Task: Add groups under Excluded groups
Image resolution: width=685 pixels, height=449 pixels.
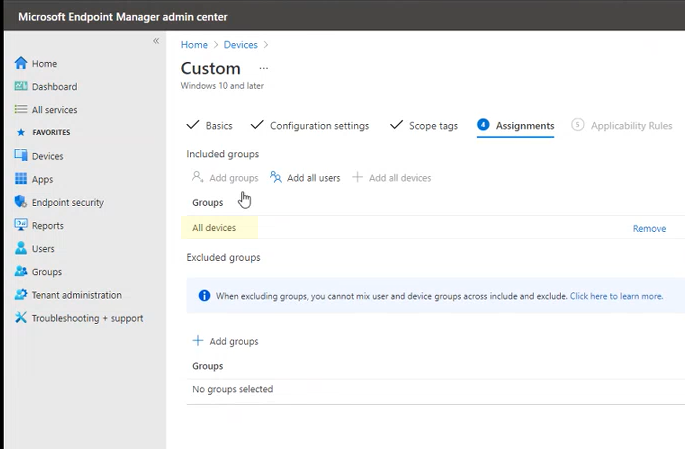Action: click(x=226, y=341)
